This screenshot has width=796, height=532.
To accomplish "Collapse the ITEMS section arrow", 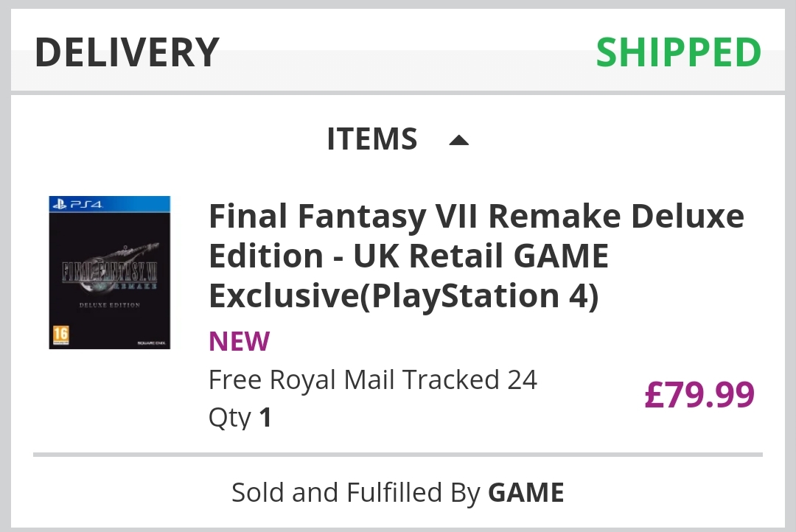I will (458, 140).
